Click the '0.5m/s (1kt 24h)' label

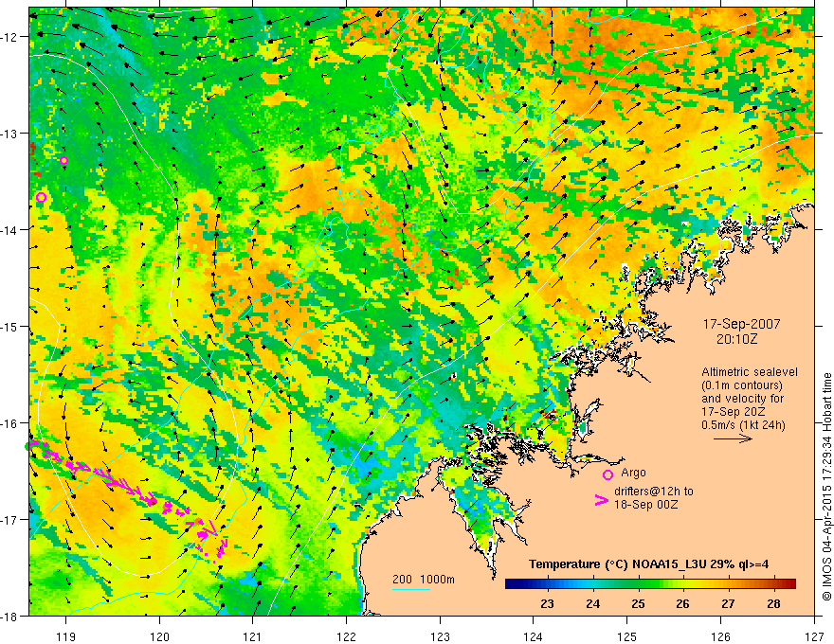[743, 424]
